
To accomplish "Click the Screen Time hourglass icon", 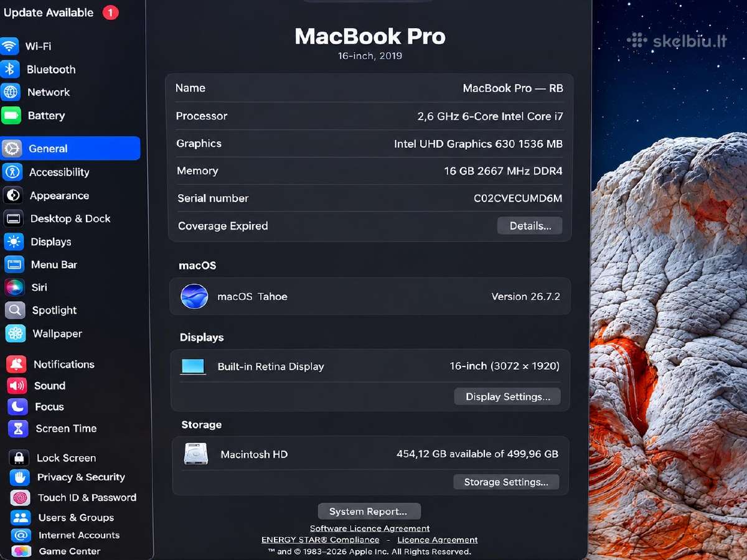I will click(18, 428).
